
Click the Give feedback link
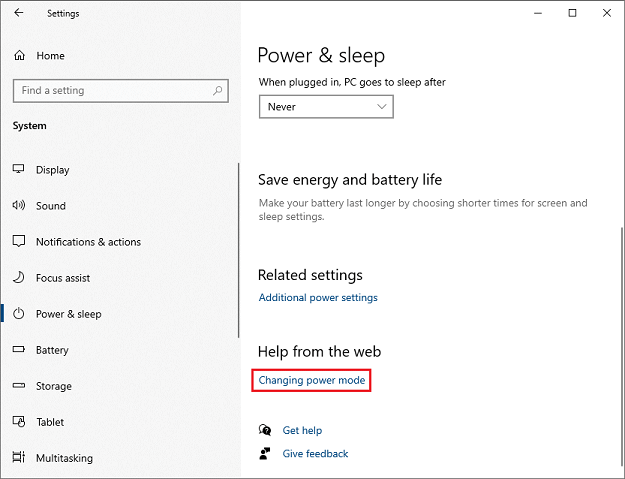click(x=315, y=454)
